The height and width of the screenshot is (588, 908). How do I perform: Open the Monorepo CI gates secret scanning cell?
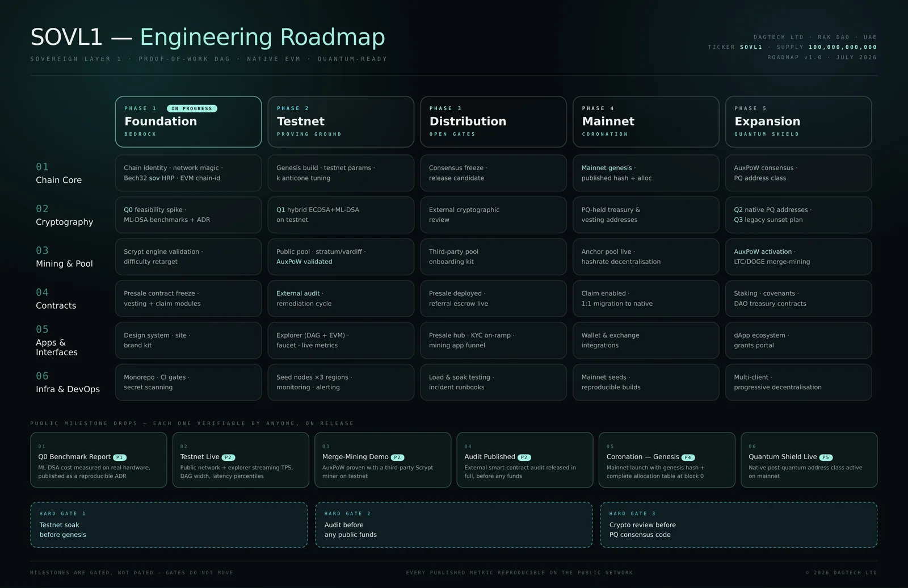pyautogui.click(x=188, y=382)
